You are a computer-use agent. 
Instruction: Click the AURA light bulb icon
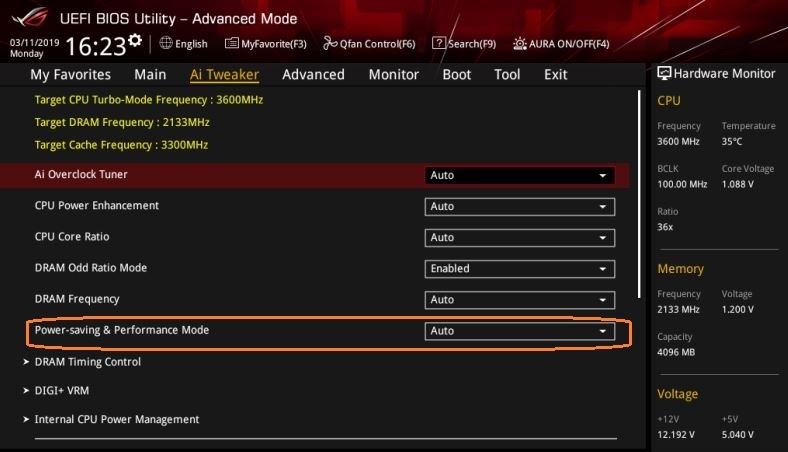click(520, 44)
